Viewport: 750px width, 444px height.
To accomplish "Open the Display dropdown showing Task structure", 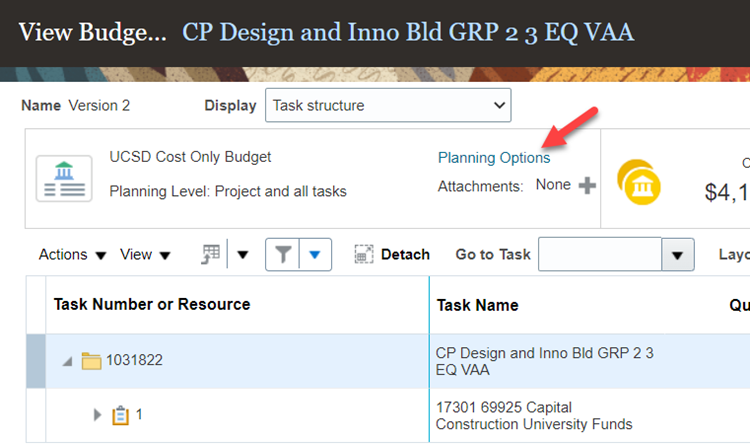I will pyautogui.click(x=387, y=105).
